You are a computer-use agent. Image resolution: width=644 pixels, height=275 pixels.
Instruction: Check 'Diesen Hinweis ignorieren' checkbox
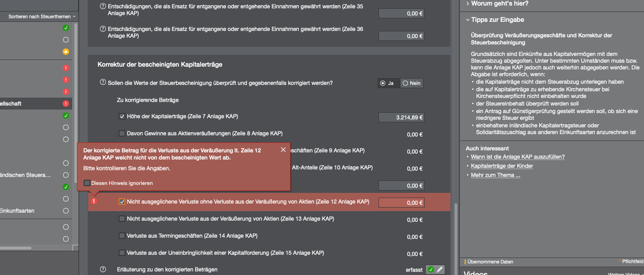87,183
